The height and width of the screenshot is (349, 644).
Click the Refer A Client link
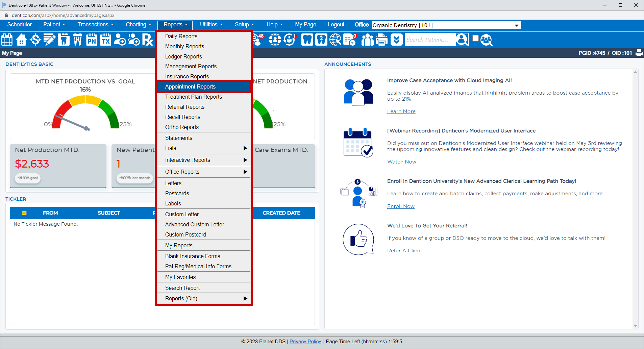click(x=405, y=251)
